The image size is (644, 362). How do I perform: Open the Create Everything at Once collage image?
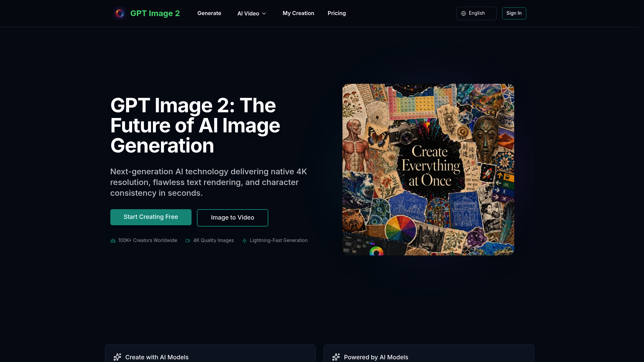[428, 170]
